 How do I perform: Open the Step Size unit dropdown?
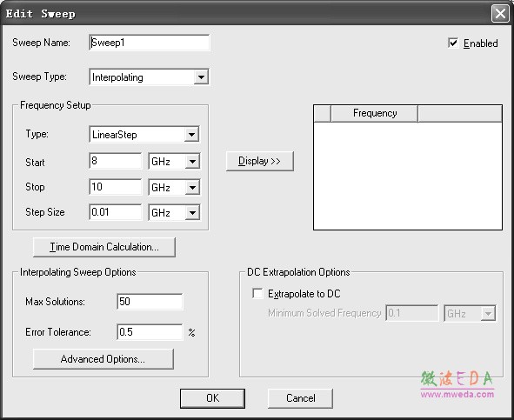(x=192, y=213)
